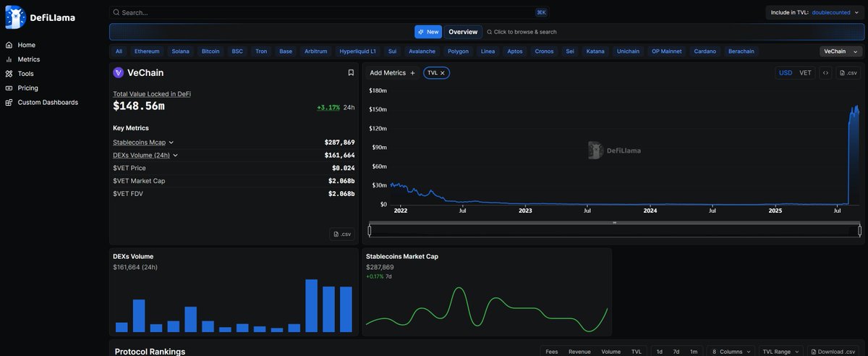Select the Arbitrum chain
This screenshot has width=868, height=356.
pos(316,51)
